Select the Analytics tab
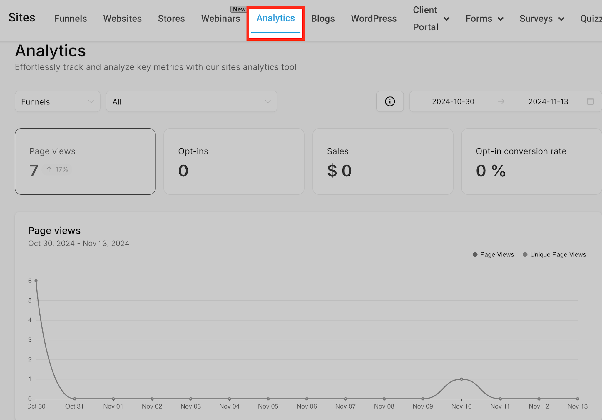Screen dimensions: 602x420 click(x=276, y=18)
